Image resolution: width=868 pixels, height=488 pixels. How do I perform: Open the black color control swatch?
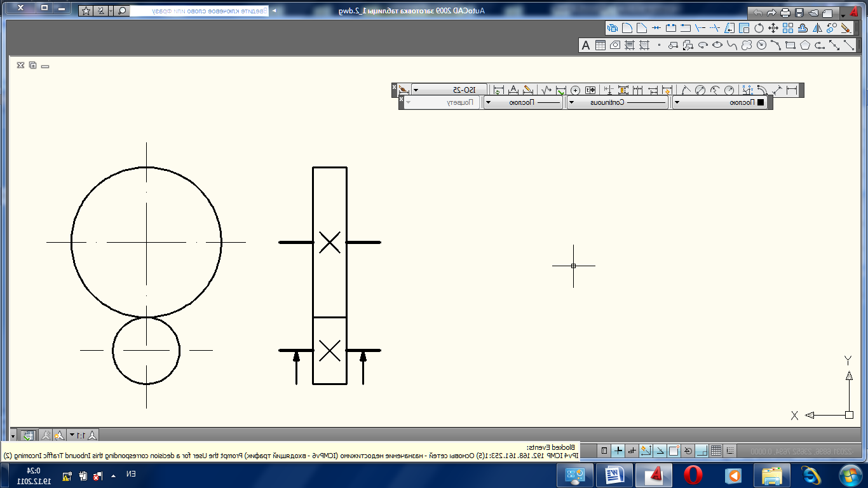(x=760, y=102)
